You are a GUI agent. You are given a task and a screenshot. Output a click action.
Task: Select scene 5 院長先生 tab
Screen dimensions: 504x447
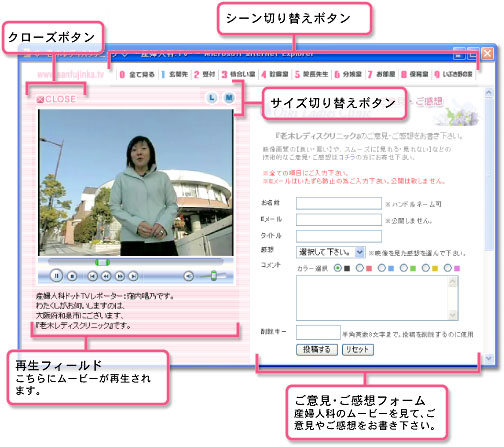pos(312,74)
